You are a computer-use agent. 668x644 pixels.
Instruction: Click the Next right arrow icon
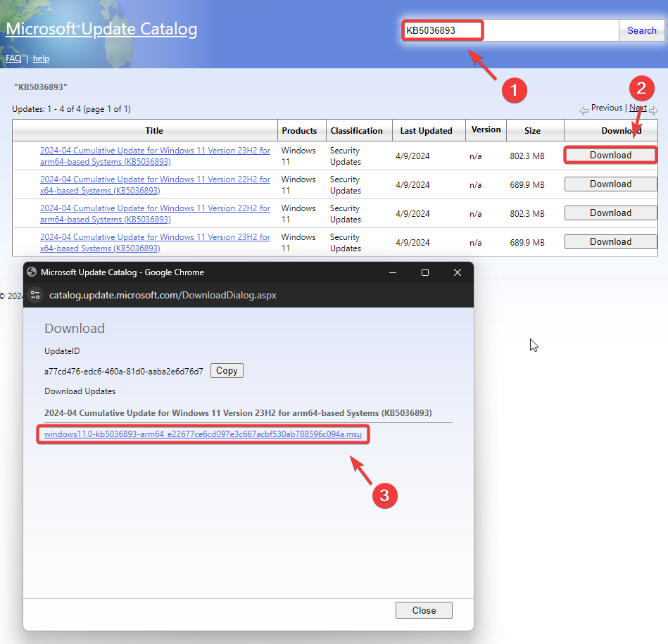pyautogui.click(x=653, y=111)
